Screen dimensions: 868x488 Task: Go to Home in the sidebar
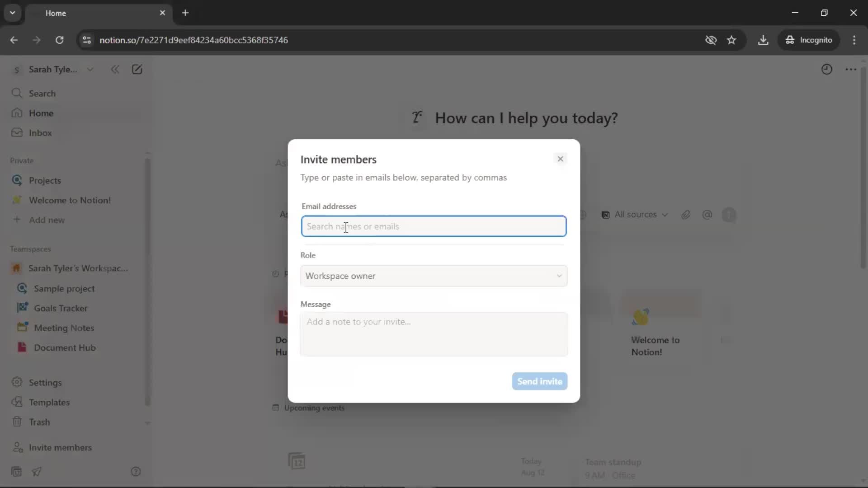41,113
